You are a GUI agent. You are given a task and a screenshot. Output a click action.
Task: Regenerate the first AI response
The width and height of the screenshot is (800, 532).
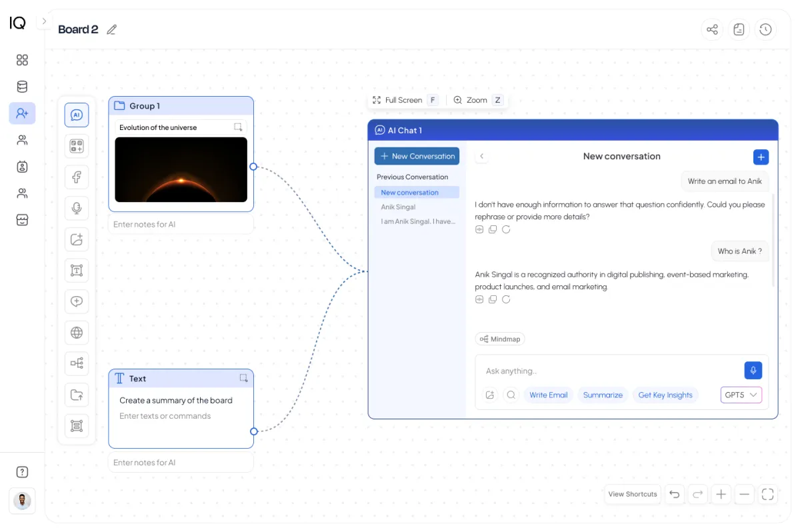506,229
